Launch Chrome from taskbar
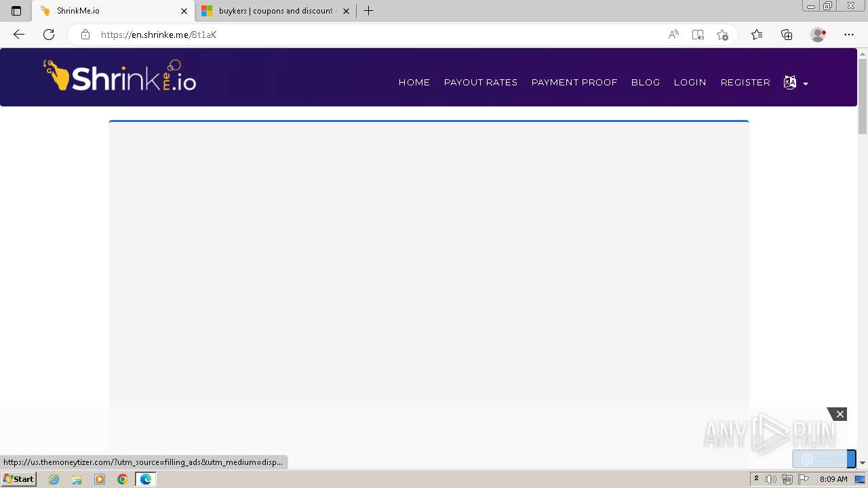 (x=123, y=479)
